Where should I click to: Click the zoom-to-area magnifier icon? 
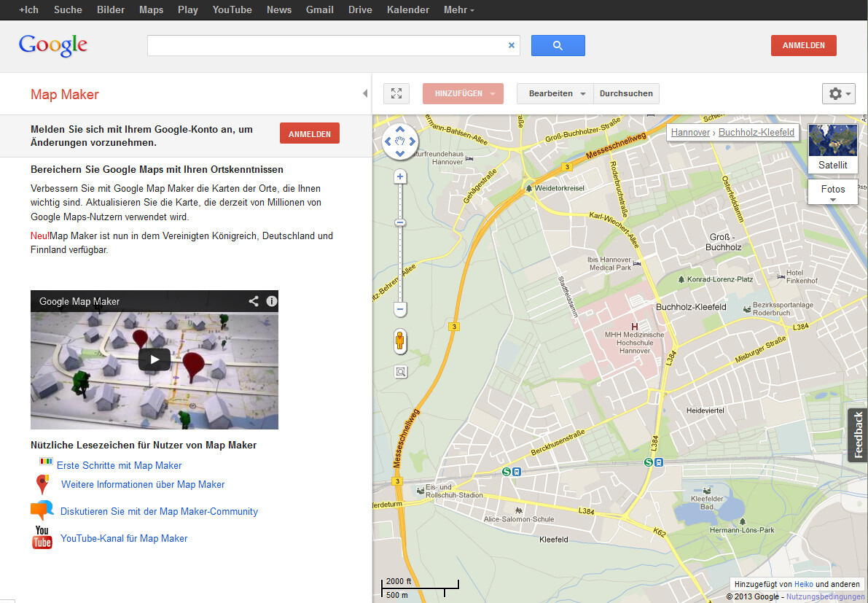pyautogui.click(x=401, y=372)
